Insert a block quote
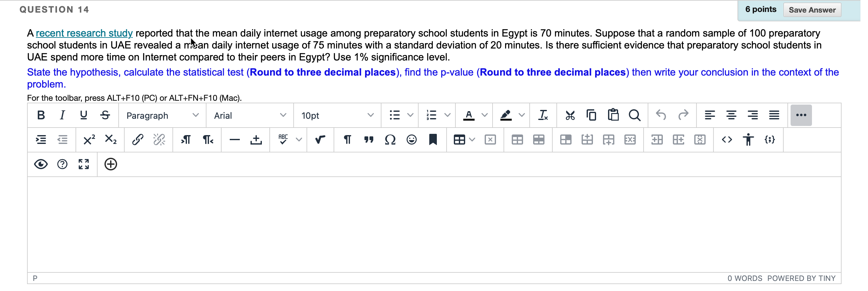The width and height of the screenshot is (868, 291). [369, 140]
